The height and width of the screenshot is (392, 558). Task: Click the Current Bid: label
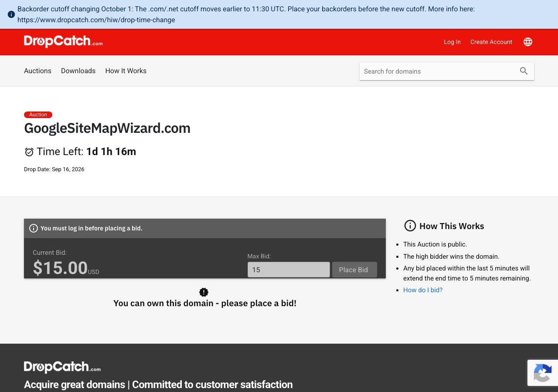pos(50,253)
